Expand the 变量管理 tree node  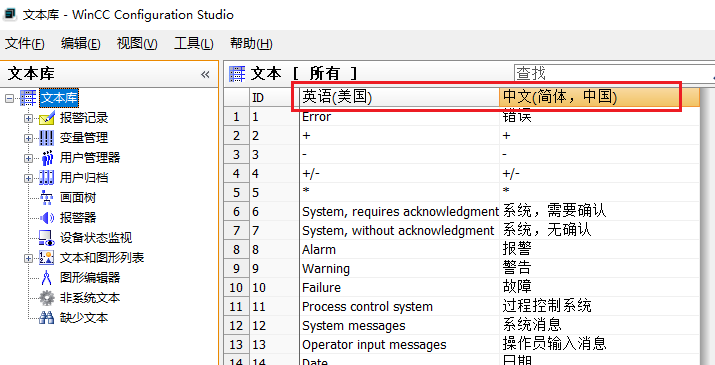[x=28, y=138]
